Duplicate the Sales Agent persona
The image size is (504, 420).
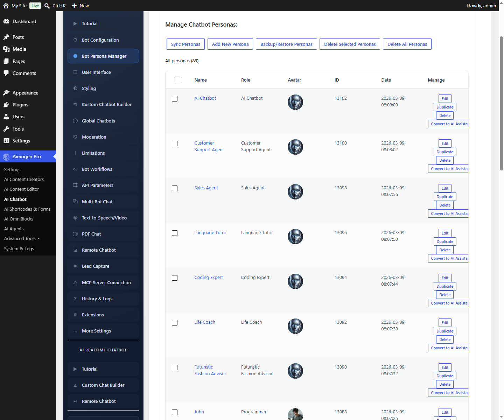click(445, 197)
